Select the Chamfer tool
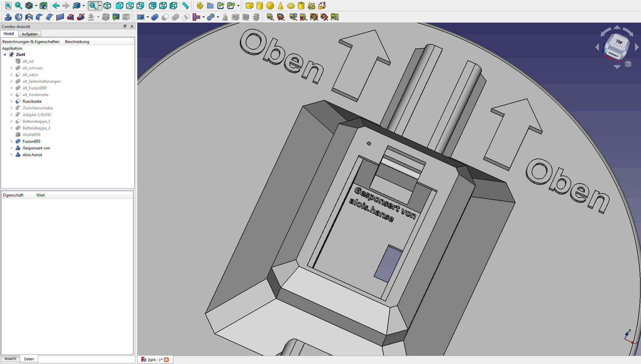The width and height of the screenshot is (641, 364). tap(50, 17)
